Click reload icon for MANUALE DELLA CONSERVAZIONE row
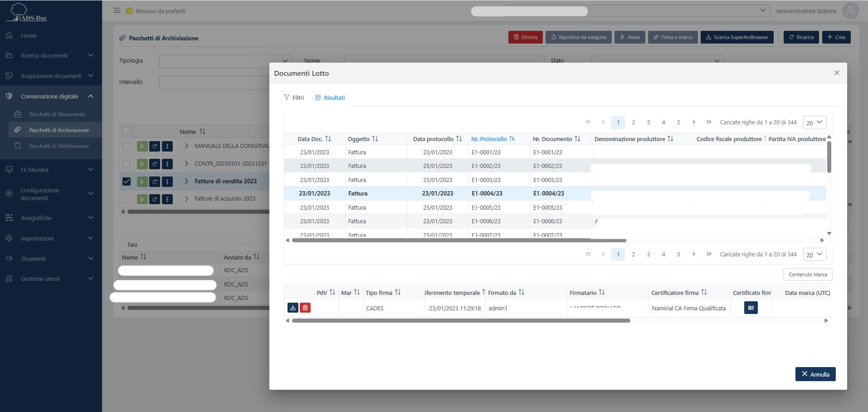The width and height of the screenshot is (868, 412). point(155,146)
